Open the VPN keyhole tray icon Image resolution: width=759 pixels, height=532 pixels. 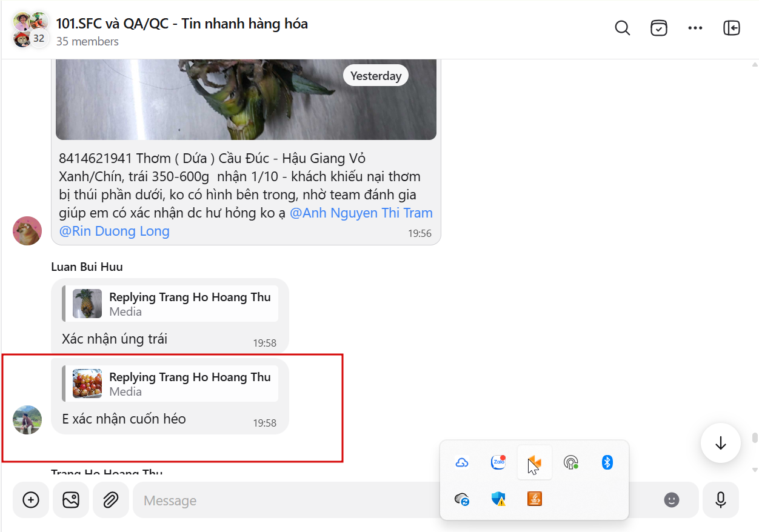click(x=570, y=463)
